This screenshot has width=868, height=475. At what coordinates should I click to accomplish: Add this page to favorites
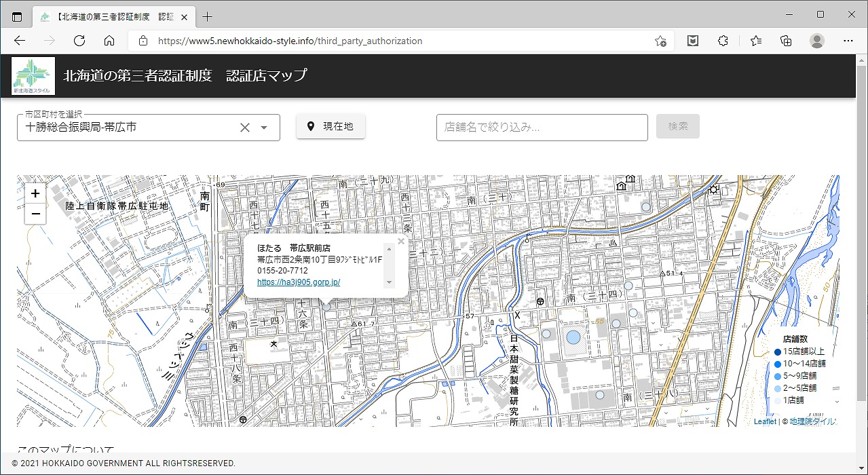pyautogui.click(x=660, y=41)
